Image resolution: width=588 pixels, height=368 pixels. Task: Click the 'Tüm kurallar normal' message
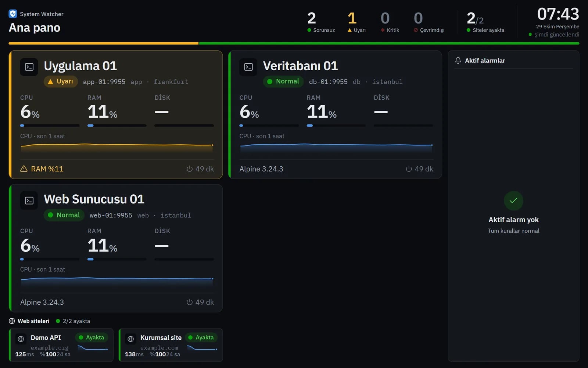(513, 231)
